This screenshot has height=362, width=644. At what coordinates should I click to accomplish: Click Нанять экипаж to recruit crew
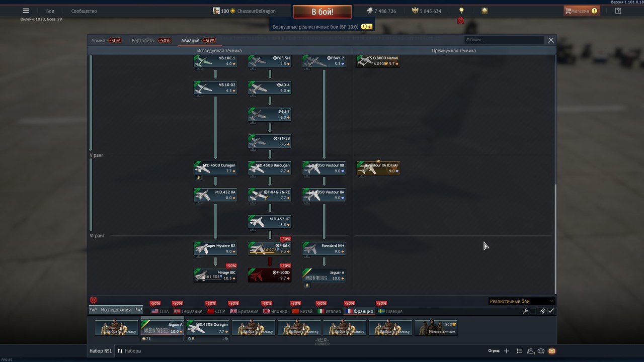click(436, 328)
